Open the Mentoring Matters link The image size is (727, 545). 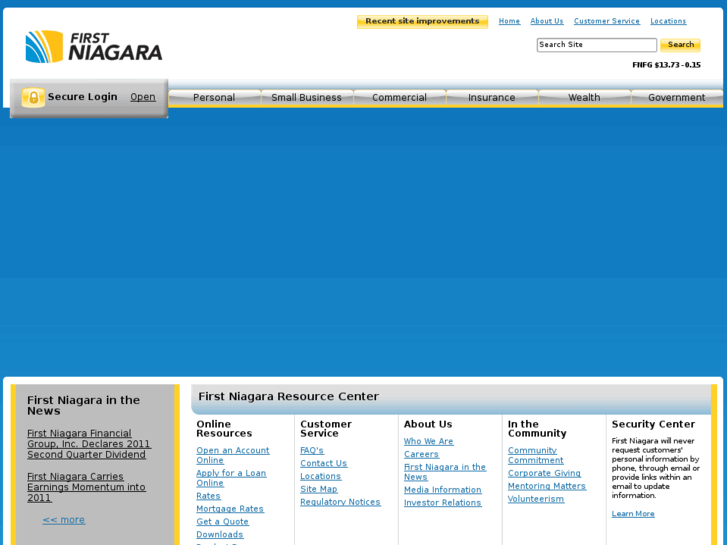coord(547,486)
